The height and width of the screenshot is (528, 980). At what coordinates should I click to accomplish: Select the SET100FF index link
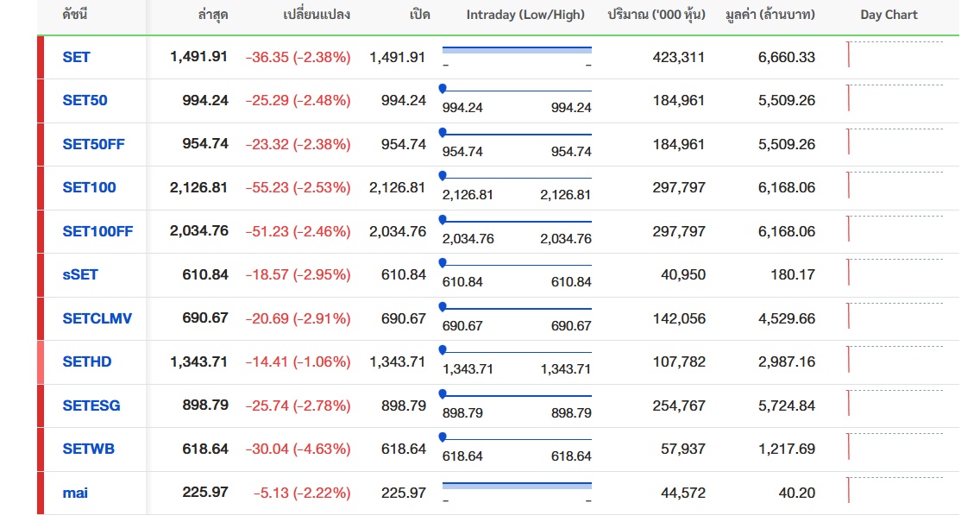point(97,231)
